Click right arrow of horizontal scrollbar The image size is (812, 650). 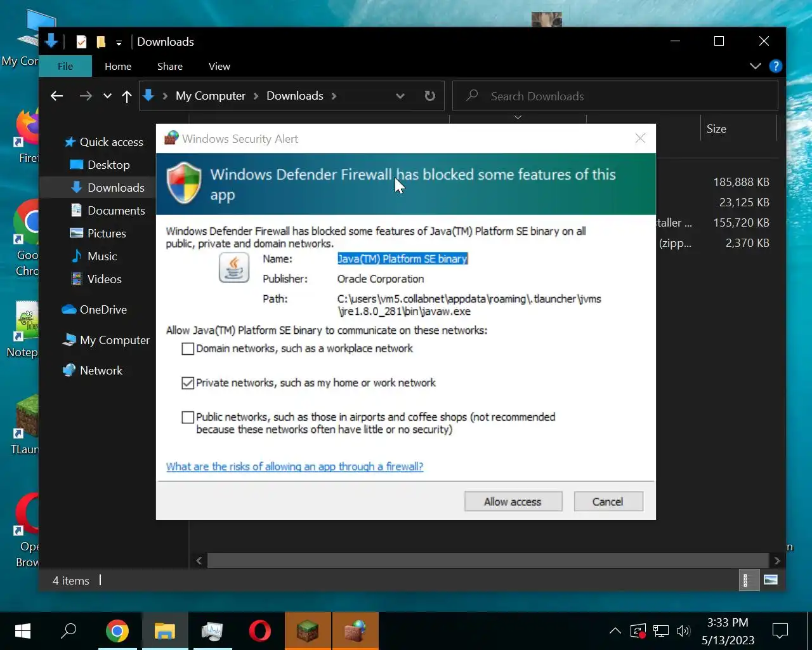tap(777, 560)
